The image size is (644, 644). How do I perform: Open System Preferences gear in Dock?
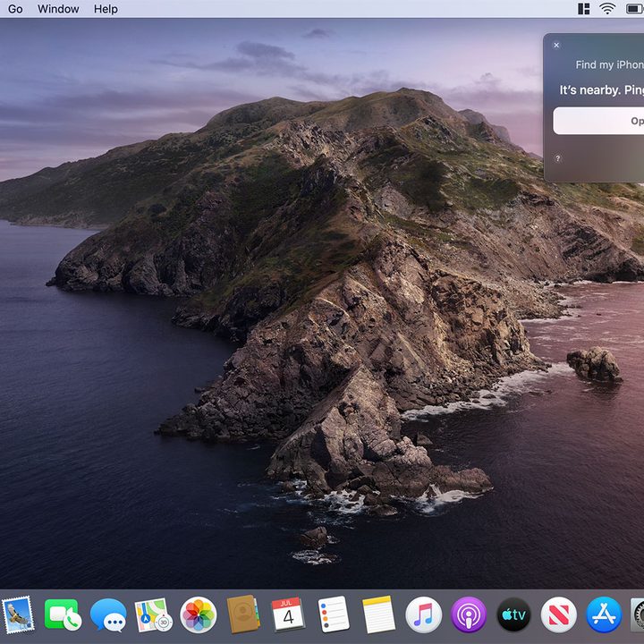tap(638, 614)
